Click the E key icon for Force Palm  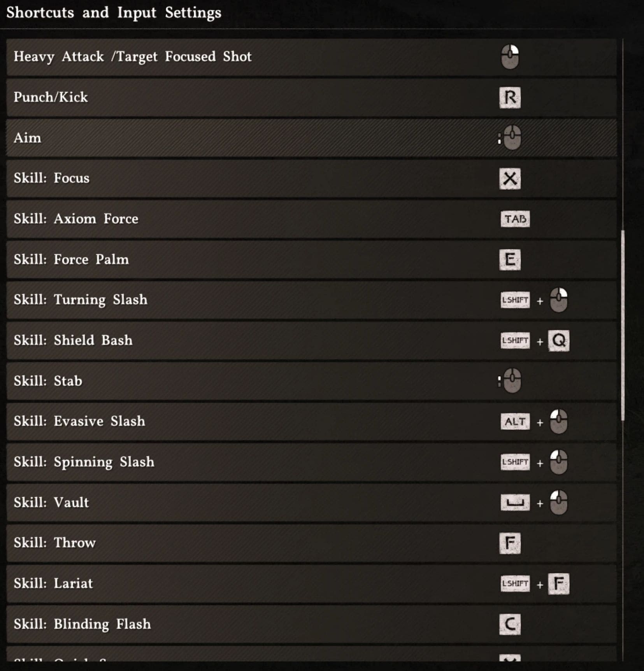[510, 259]
